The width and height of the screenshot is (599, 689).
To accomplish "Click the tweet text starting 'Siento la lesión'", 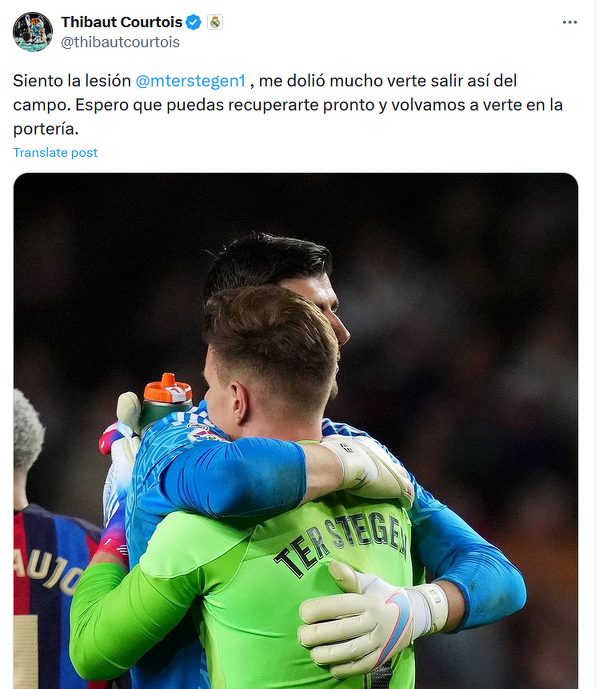I will [x=288, y=105].
